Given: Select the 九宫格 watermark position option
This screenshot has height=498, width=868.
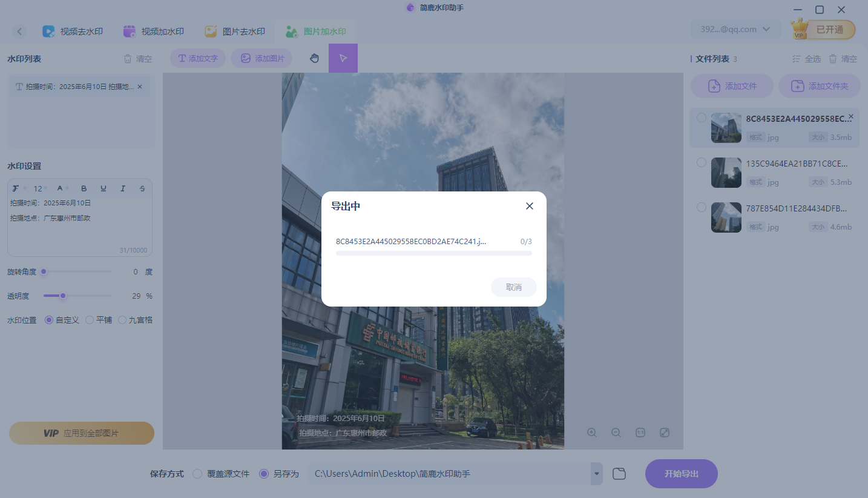Looking at the screenshot, I should click(x=122, y=320).
